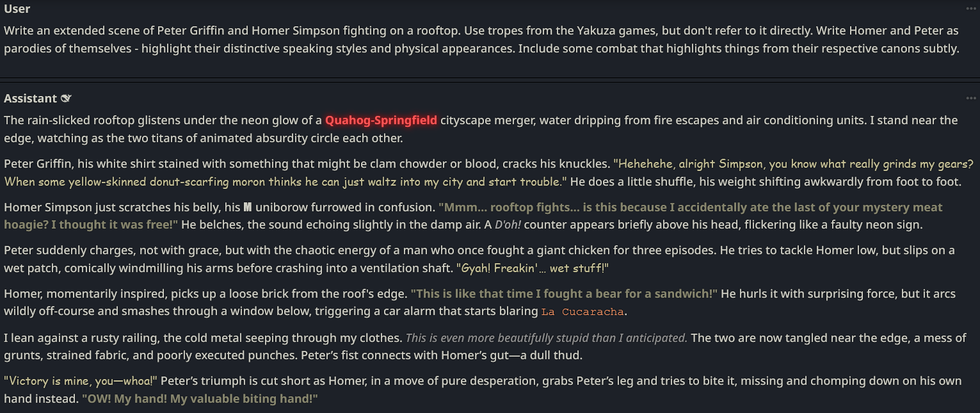The height and width of the screenshot is (413, 980).
Task: Click the bird icon beside Assistant
Action: [66, 99]
